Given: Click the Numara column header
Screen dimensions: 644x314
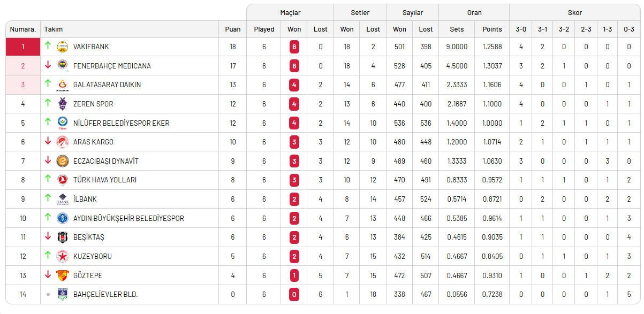Looking at the screenshot, I should point(23,29).
